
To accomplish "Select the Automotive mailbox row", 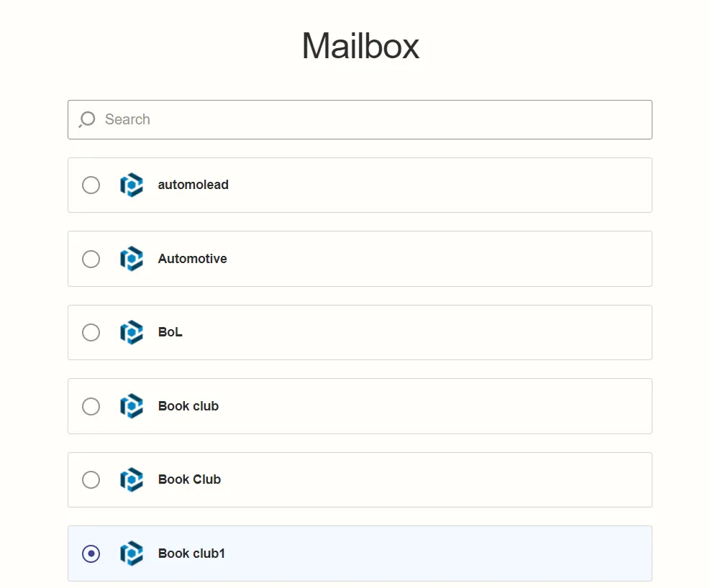I will pos(360,259).
